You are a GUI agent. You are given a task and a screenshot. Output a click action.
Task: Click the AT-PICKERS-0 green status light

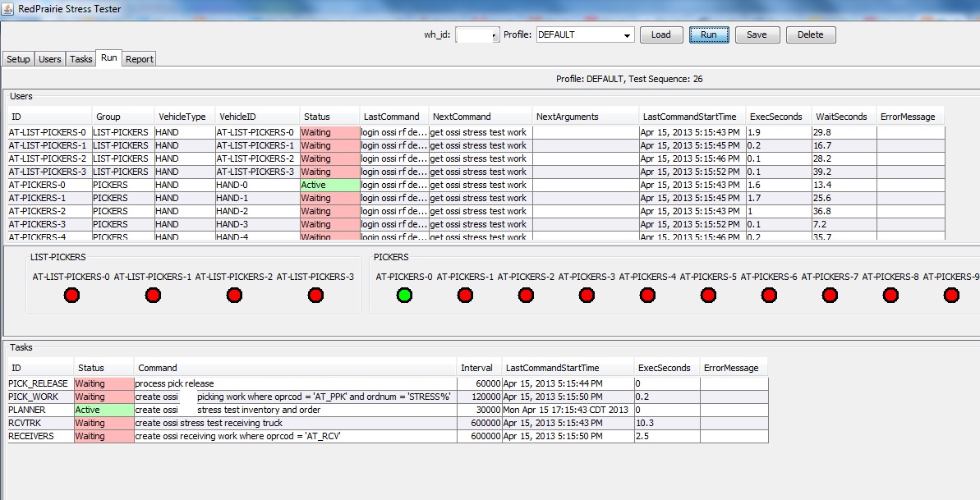click(x=404, y=294)
